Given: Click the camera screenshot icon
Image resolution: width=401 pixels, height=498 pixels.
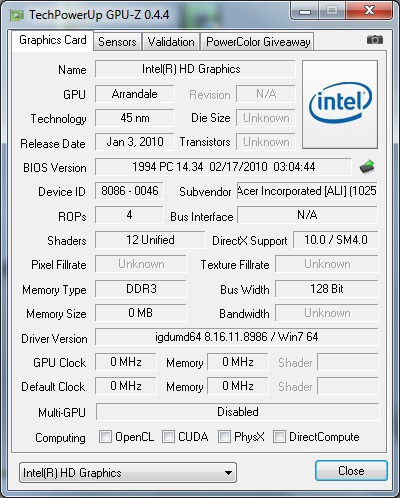Looking at the screenshot, I should [x=375, y=40].
